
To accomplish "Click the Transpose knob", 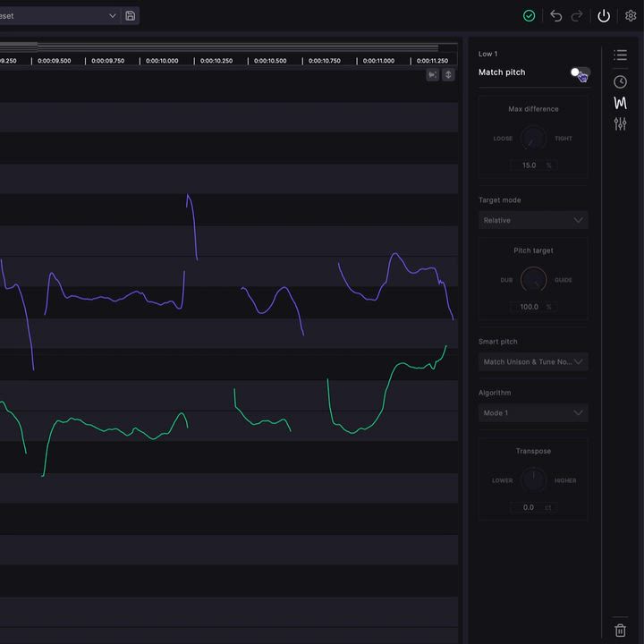I will [x=533, y=480].
